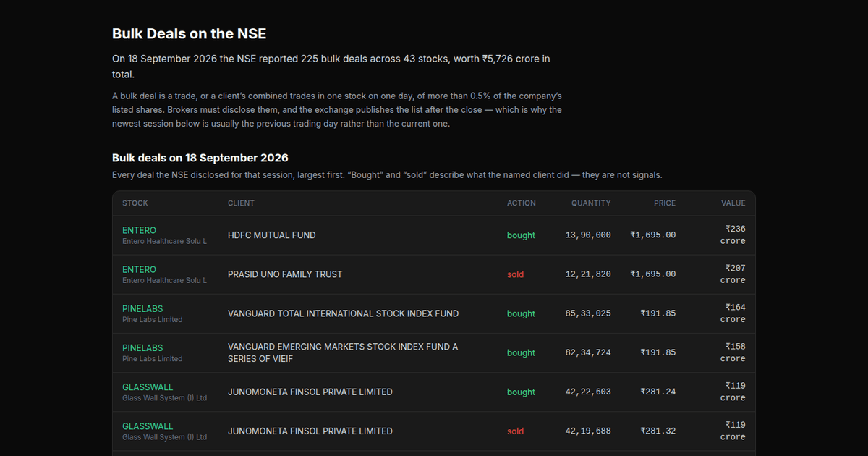Click the ₹281.32 price cell
Viewport: 868px width, 456px height.
point(658,431)
